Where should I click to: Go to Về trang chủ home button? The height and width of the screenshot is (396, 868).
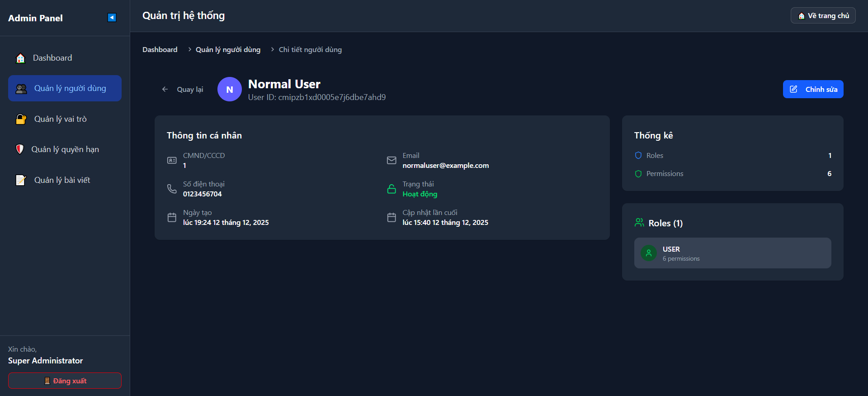[x=823, y=16]
